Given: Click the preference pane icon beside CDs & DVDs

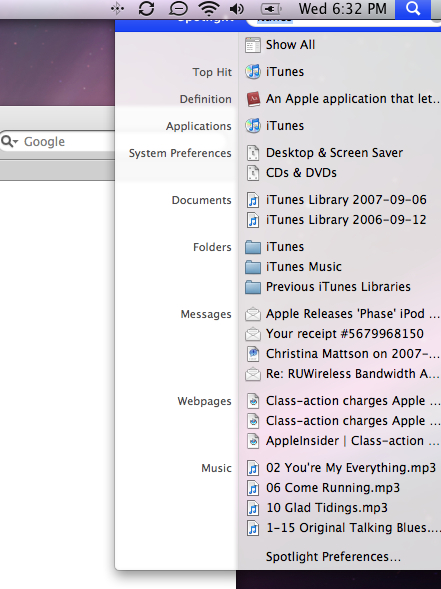Looking at the screenshot, I should [x=253, y=173].
